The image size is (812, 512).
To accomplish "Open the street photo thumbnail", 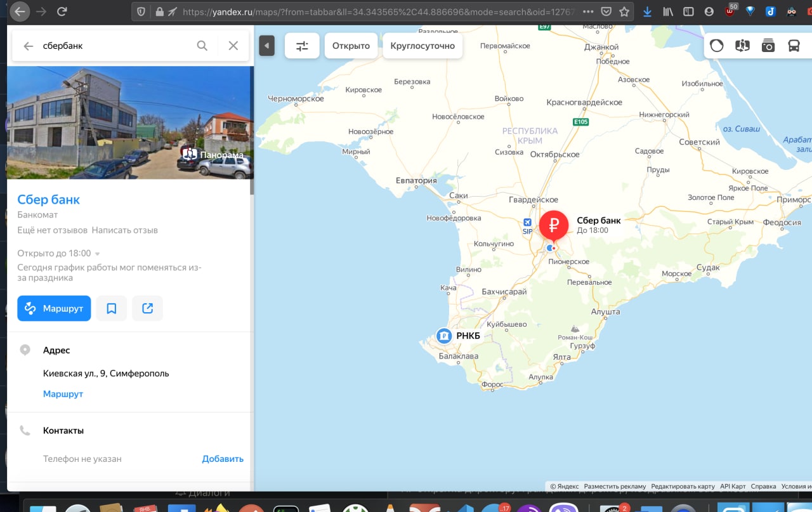I will (129, 122).
